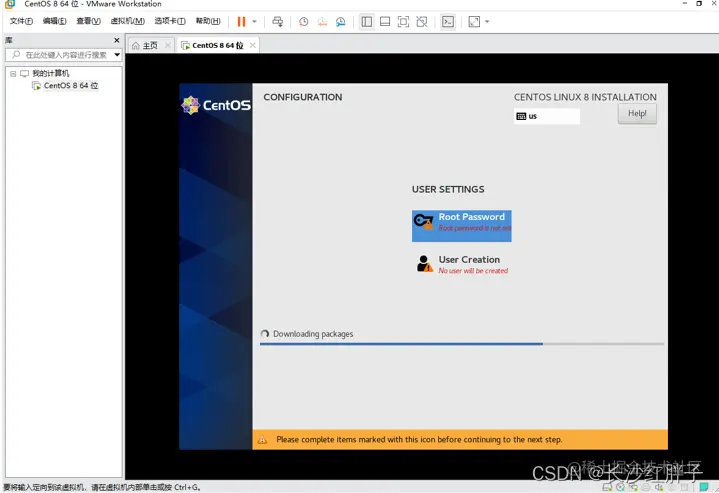Click the computer icon beside 我的计算机

pyautogui.click(x=24, y=73)
